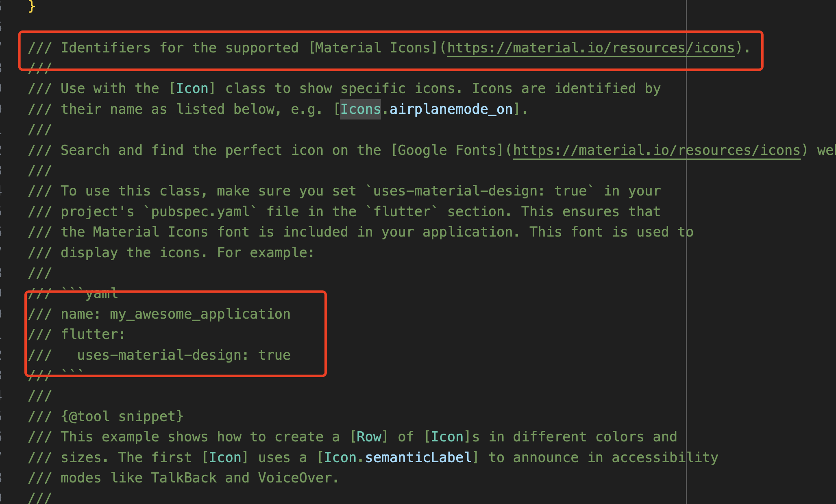
Task: Click the "airplanemode_on" identifier
Action: 451,109
